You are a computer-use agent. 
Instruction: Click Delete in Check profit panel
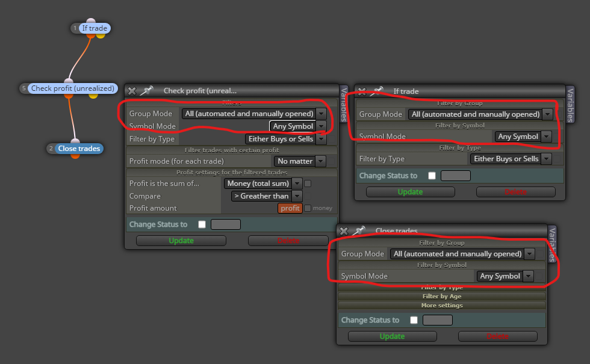click(288, 241)
